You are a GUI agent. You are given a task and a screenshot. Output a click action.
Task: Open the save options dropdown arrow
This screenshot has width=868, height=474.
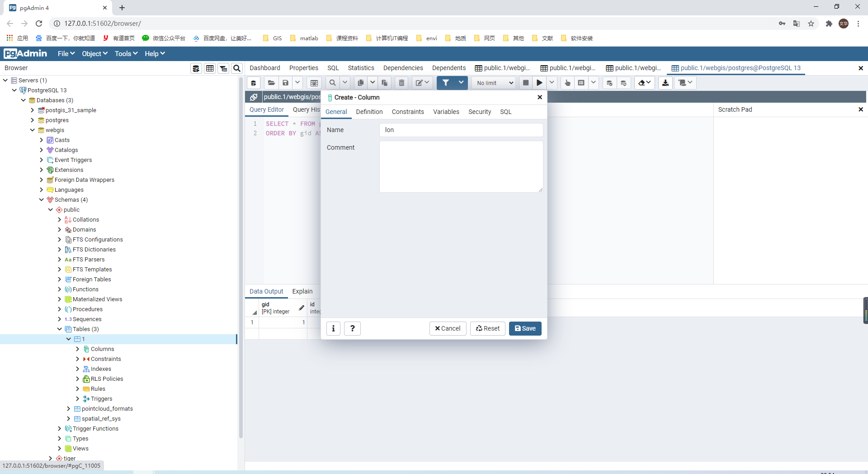click(298, 83)
